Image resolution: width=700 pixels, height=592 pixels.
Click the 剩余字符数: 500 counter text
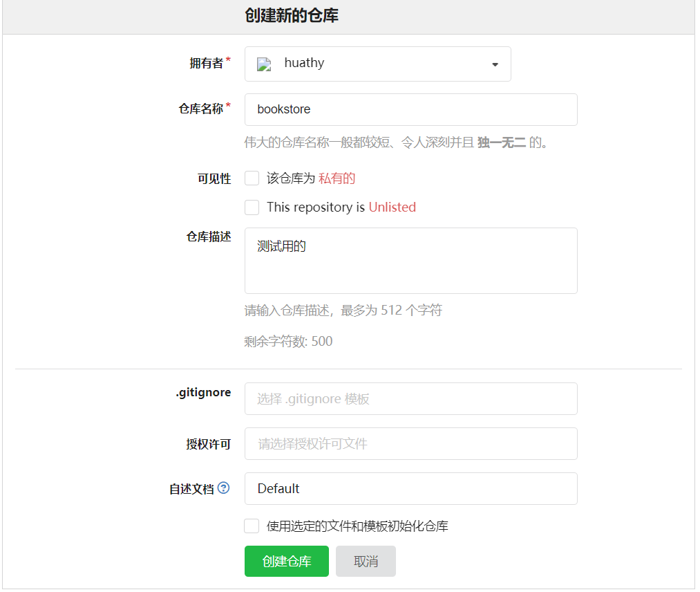point(288,342)
